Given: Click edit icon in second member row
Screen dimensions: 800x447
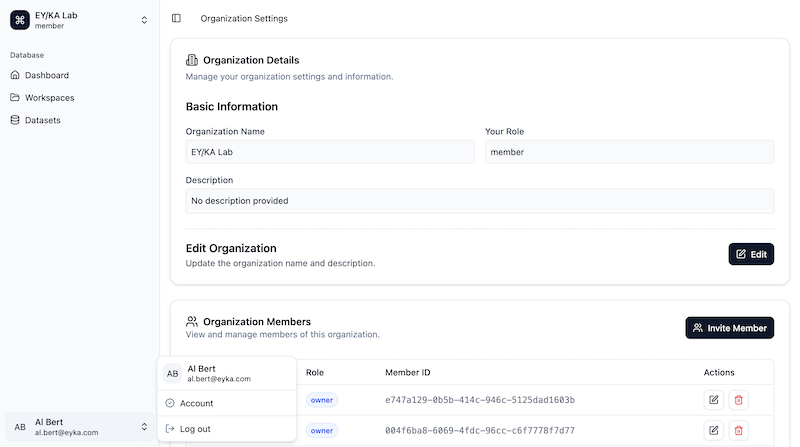Looking at the screenshot, I should click(713, 431).
